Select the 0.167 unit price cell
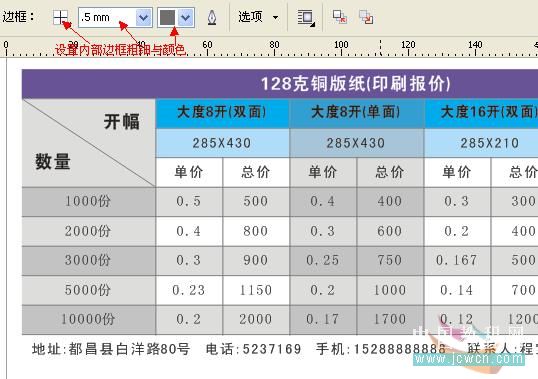This screenshot has height=379, width=538. click(457, 260)
